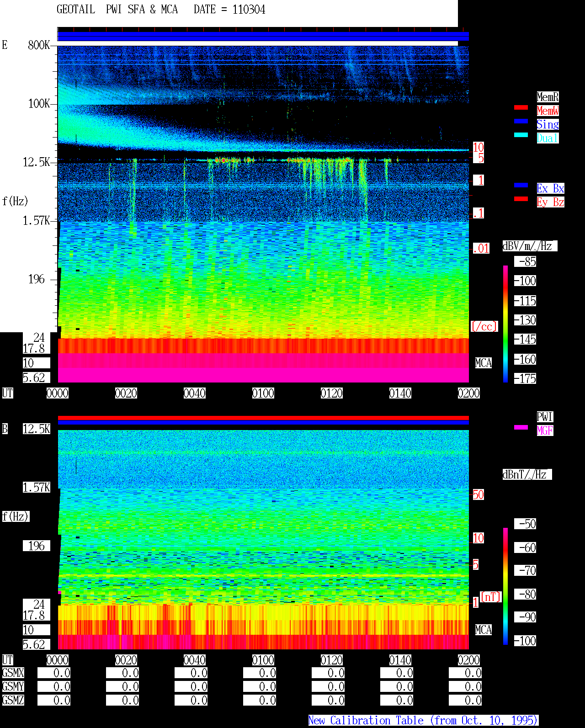Click the "MCA" label beside the B panel
585x728 pixels.
pyautogui.click(x=484, y=630)
